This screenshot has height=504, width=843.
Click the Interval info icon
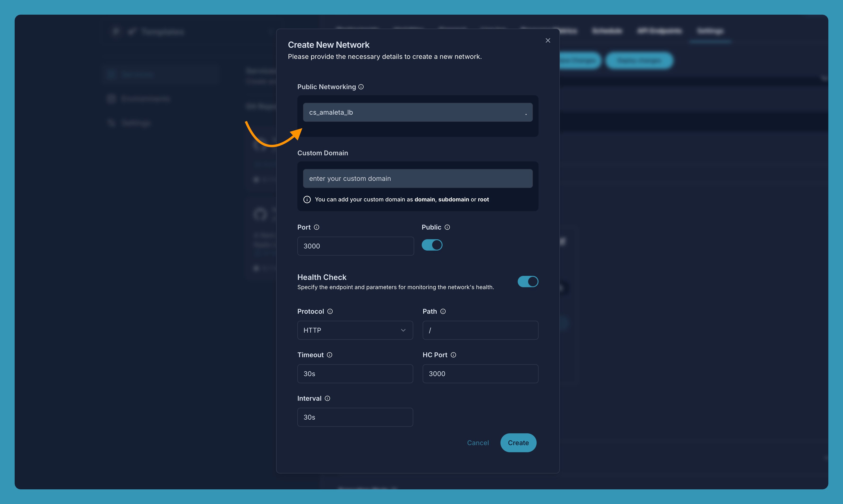click(x=327, y=398)
